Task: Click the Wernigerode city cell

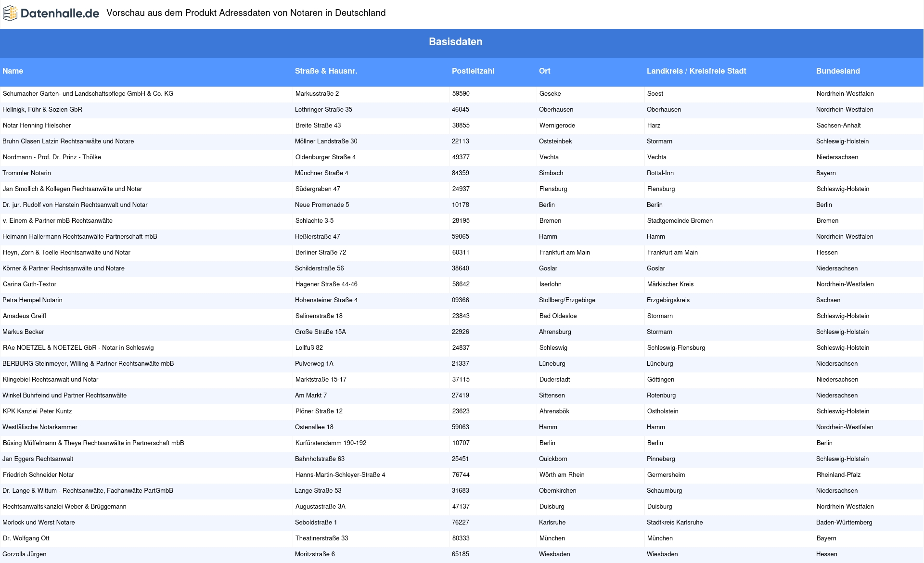Action: click(557, 126)
